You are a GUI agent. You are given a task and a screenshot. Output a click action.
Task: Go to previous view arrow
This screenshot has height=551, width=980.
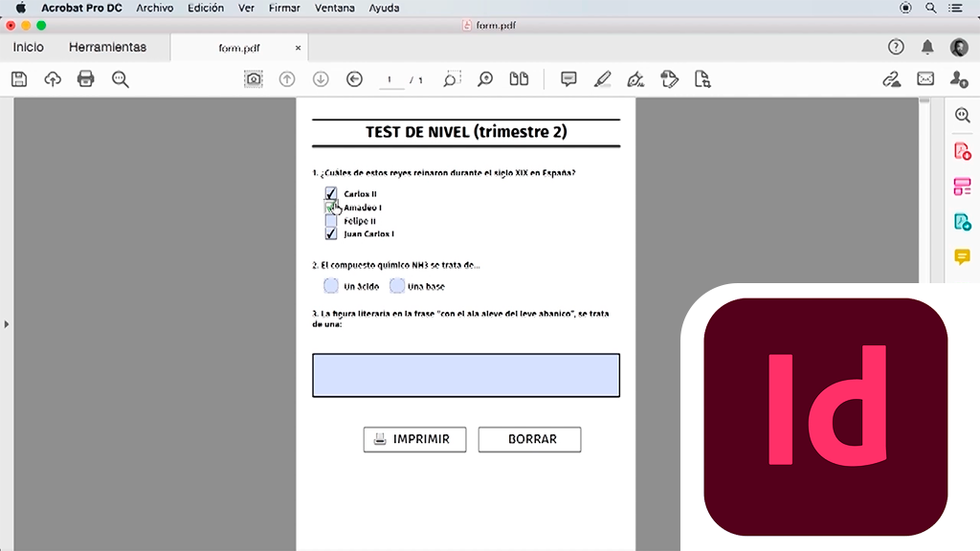(354, 79)
